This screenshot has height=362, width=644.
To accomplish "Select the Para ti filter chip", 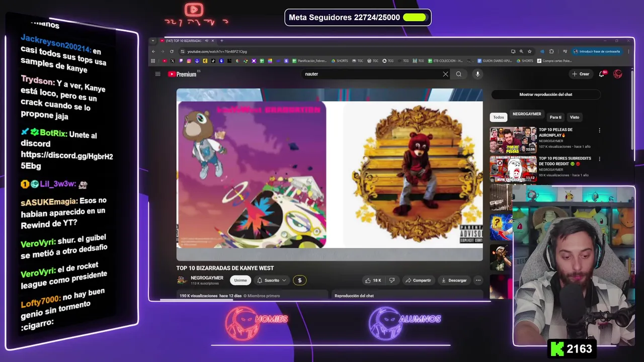I will [555, 117].
